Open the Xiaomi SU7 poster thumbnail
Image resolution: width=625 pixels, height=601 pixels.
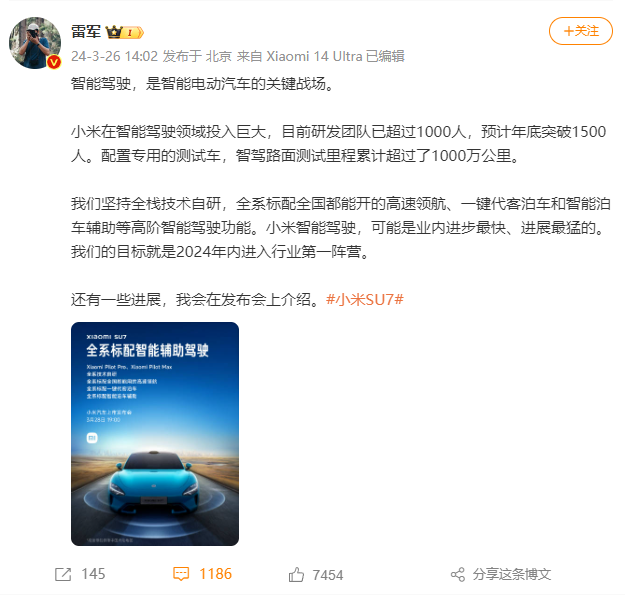(155, 434)
